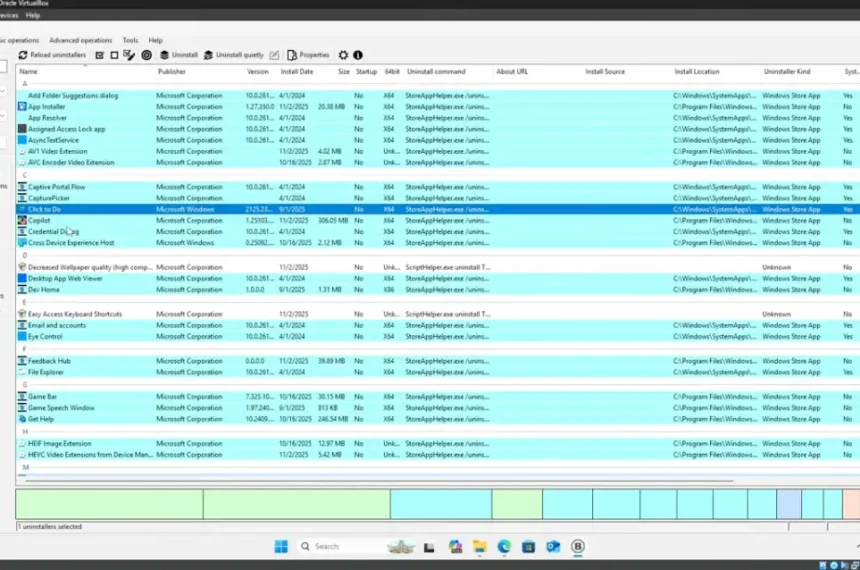Image resolution: width=860 pixels, height=570 pixels.
Task: Click the first green block in treemap
Action: point(108,503)
